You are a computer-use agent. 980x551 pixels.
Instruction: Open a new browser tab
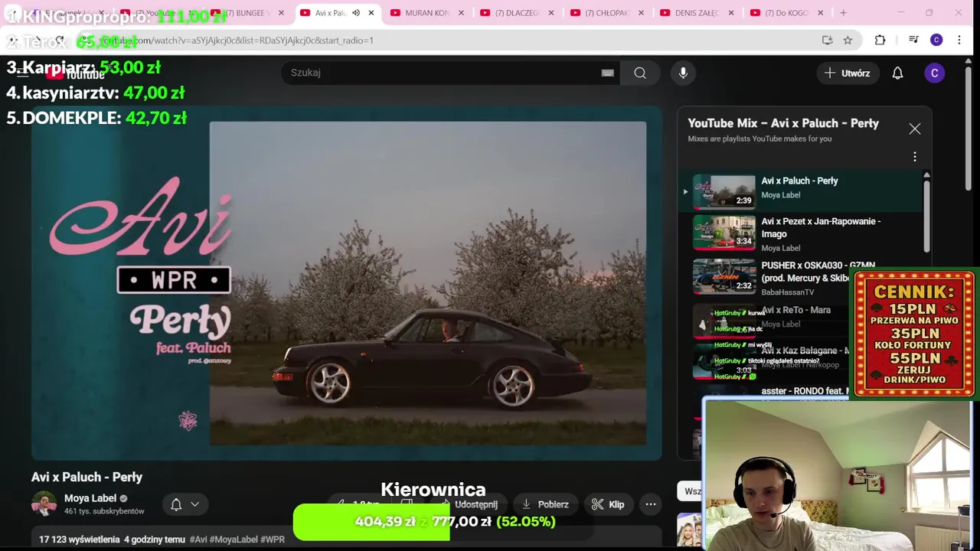point(843,13)
